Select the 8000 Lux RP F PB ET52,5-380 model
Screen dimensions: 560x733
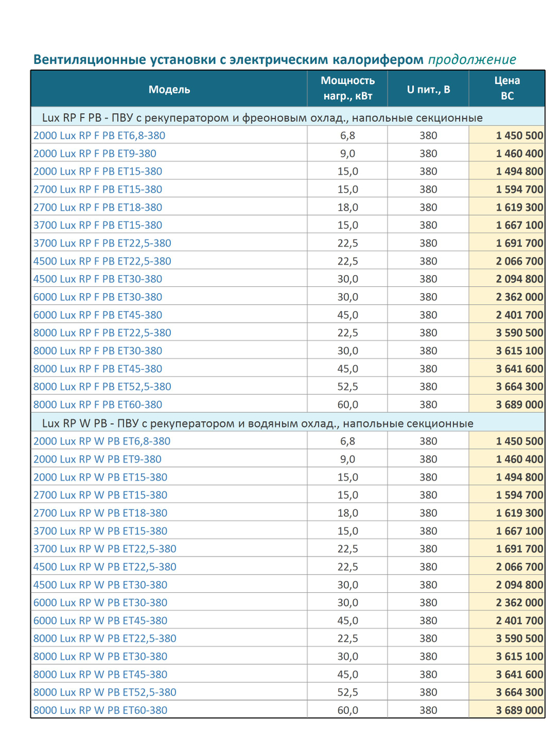pyautogui.click(x=102, y=387)
